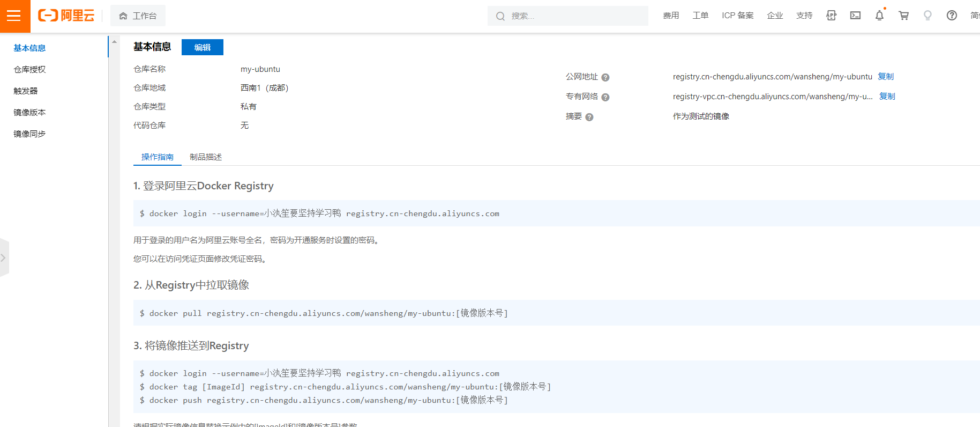The image size is (980, 427).
Task: Open the shopping cart icon
Action: pos(903,16)
